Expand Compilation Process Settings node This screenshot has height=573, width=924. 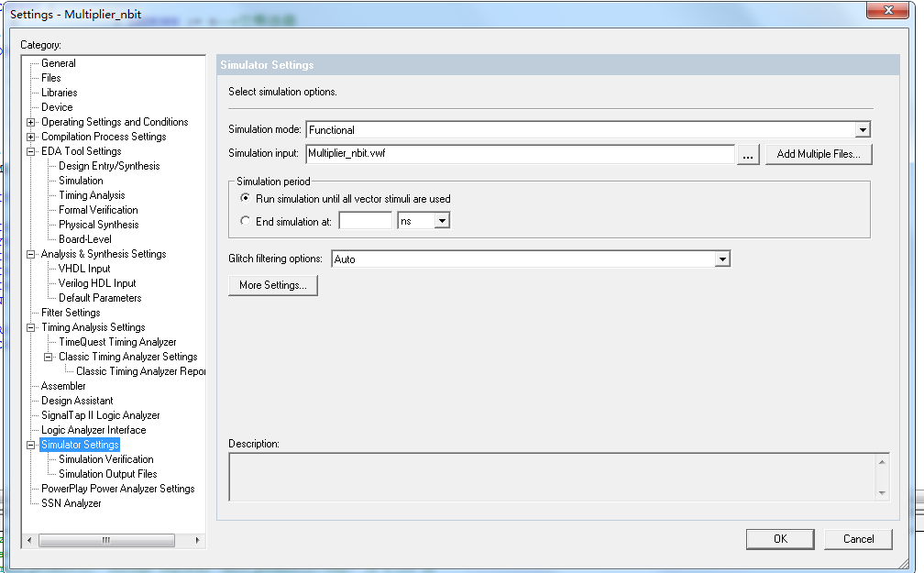[x=30, y=137]
